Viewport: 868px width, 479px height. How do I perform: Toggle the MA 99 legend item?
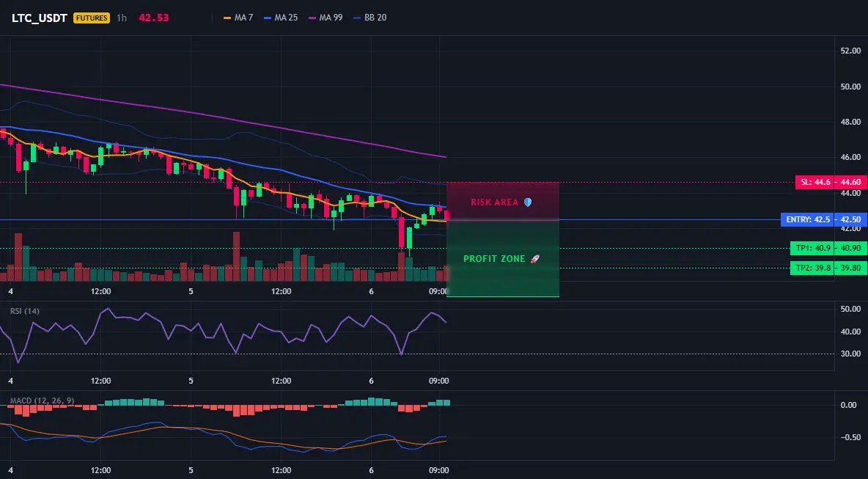(325, 18)
